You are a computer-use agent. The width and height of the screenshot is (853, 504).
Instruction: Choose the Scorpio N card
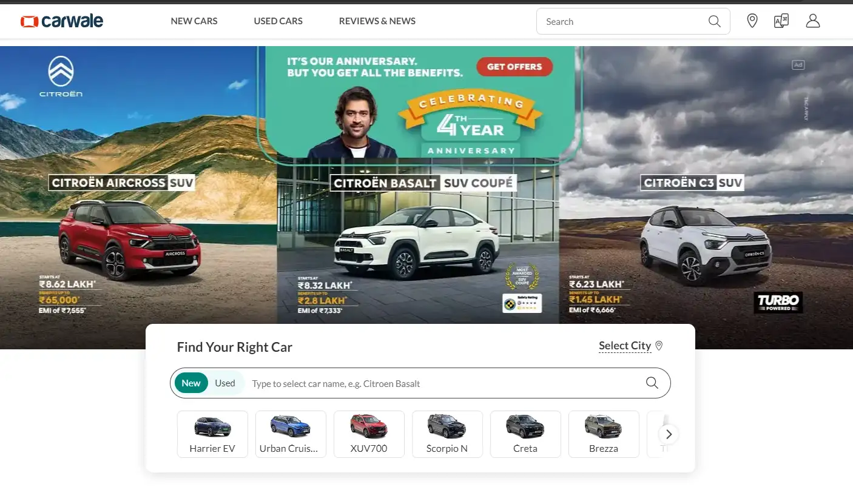coord(447,434)
